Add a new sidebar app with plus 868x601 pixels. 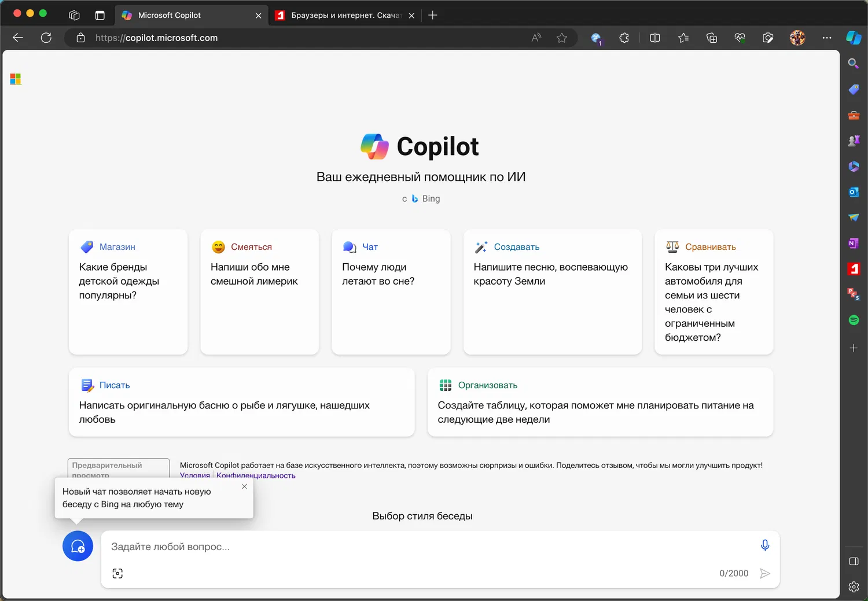coord(854,348)
